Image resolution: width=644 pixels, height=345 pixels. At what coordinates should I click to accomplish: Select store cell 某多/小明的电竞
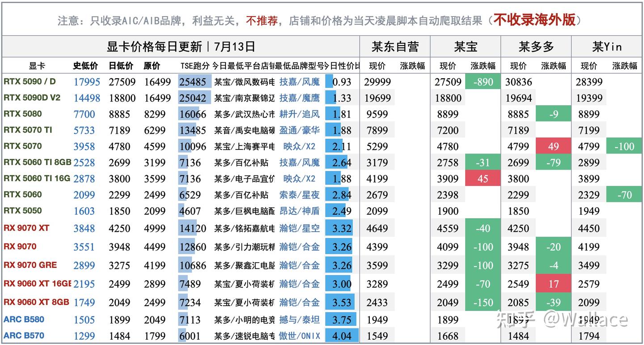(244, 319)
